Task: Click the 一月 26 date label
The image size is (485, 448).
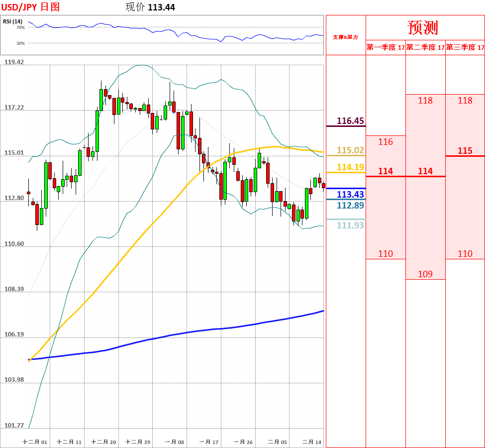Action: (243, 442)
